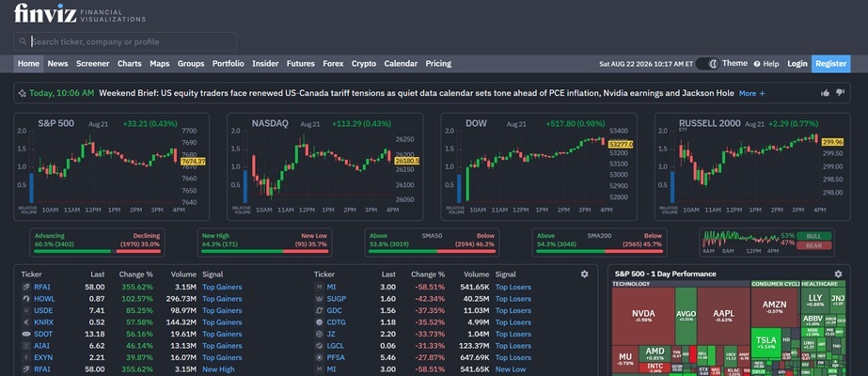The height and width of the screenshot is (376, 868).
Task: Click the first RFAI ticker in Top Gainers
Action: click(42, 287)
